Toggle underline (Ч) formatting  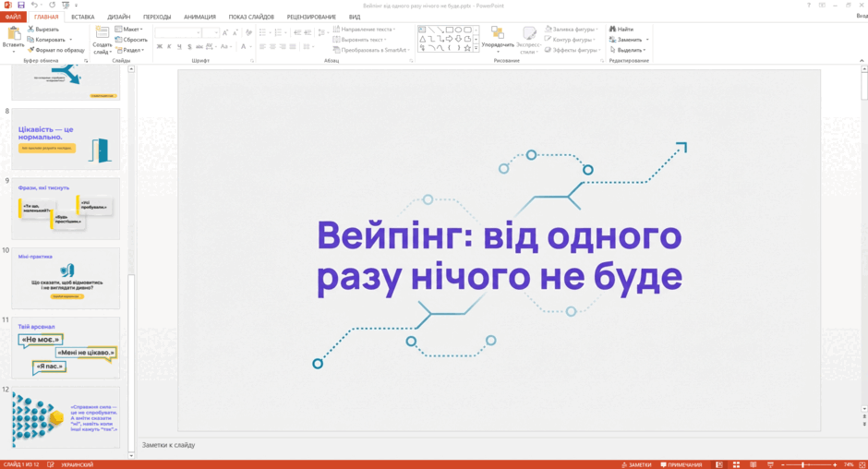click(x=179, y=46)
